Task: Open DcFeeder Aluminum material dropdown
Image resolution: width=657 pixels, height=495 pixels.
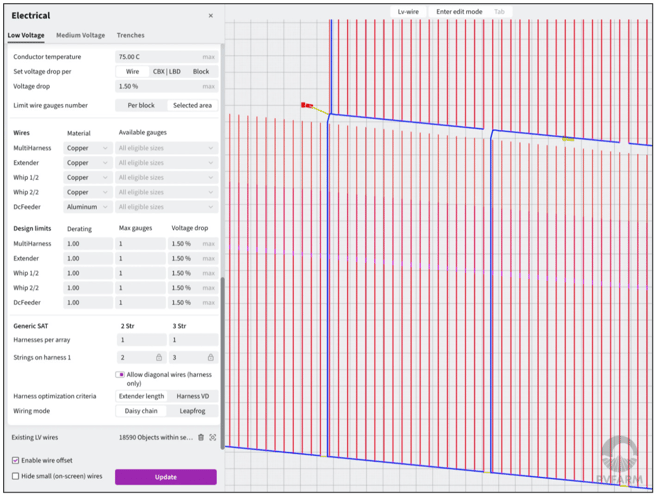Action: 88,207
